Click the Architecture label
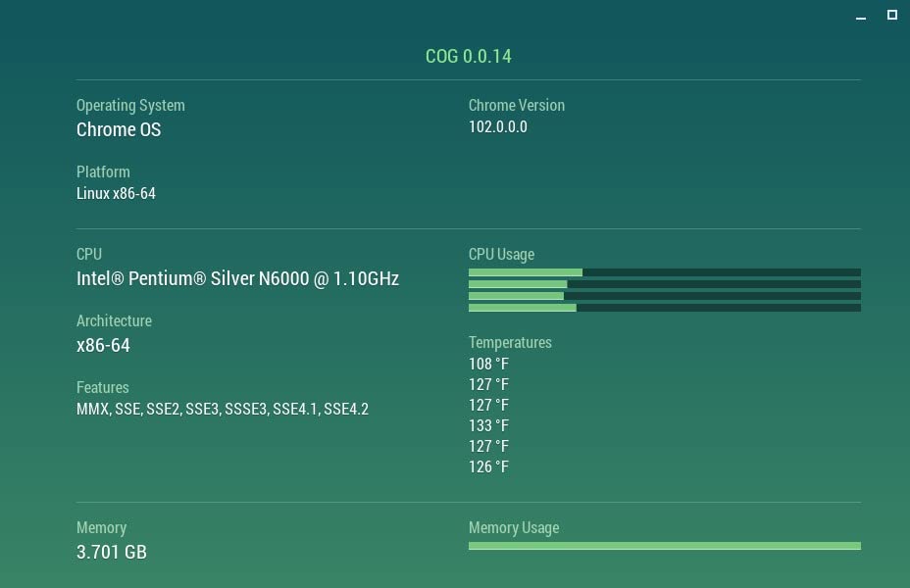 click(x=115, y=321)
